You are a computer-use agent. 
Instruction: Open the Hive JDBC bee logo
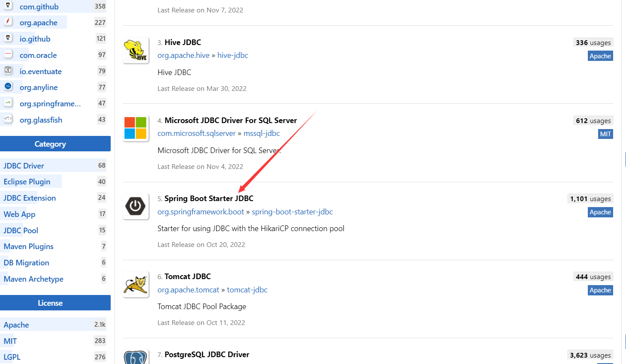[x=136, y=50]
